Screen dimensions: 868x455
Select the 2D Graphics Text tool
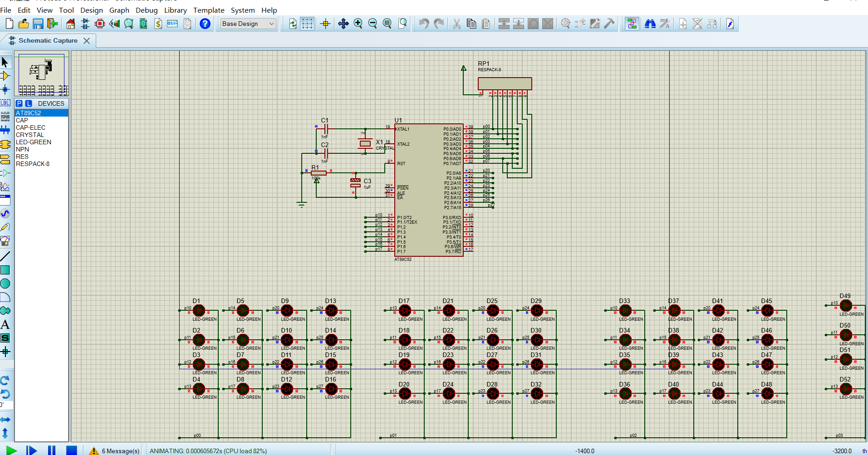click(5, 324)
